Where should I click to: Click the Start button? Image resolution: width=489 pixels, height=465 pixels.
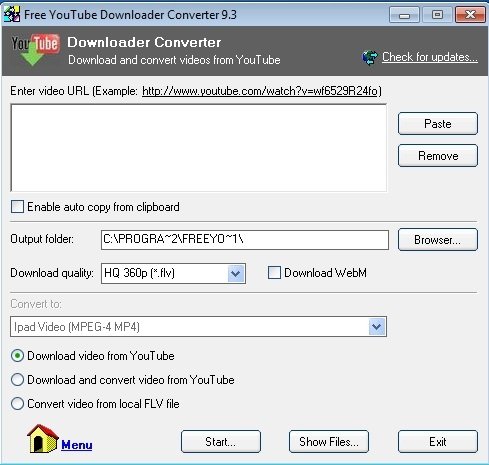click(221, 442)
